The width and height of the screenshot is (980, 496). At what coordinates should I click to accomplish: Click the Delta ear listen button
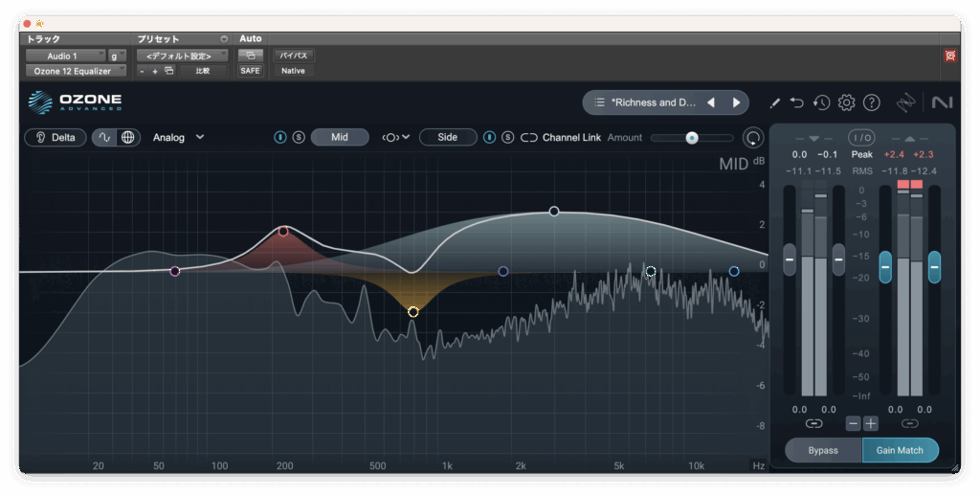point(56,137)
